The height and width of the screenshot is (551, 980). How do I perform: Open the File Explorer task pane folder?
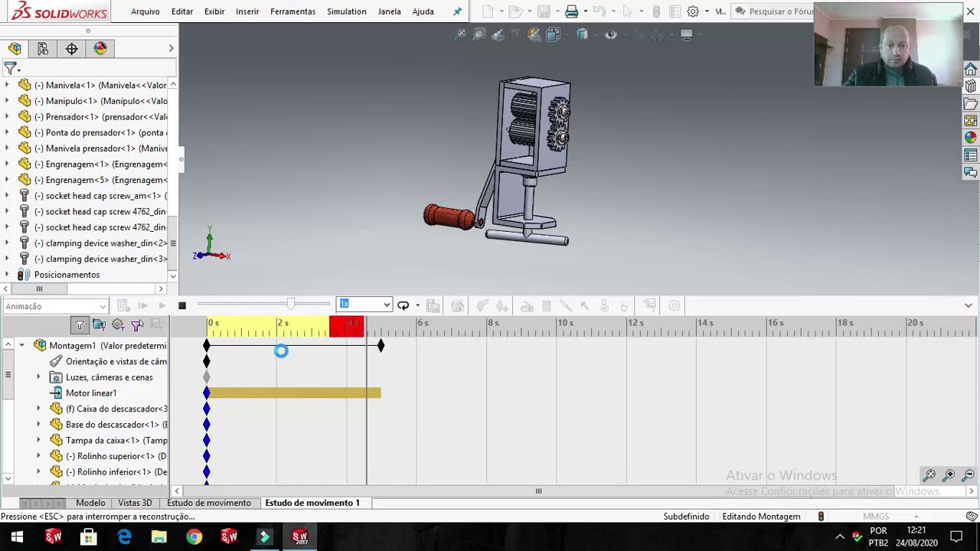click(x=971, y=104)
